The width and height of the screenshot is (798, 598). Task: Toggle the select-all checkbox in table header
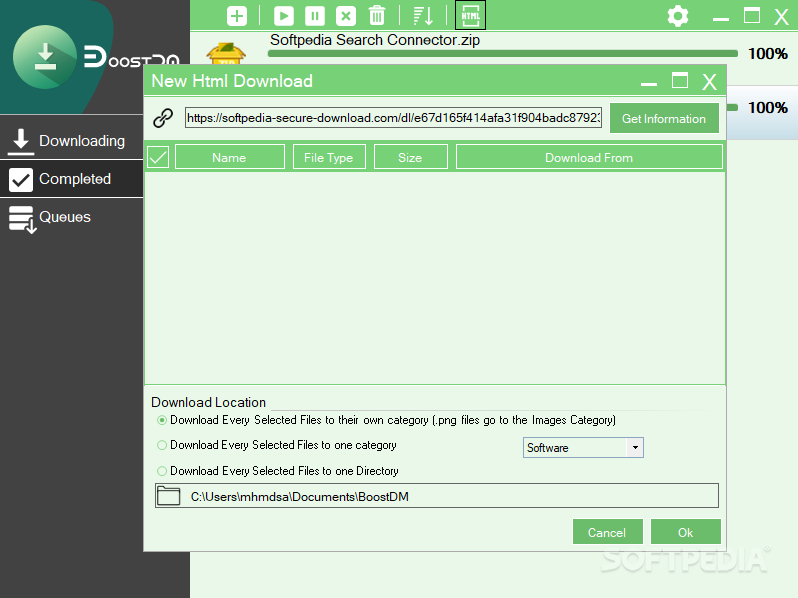click(158, 157)
